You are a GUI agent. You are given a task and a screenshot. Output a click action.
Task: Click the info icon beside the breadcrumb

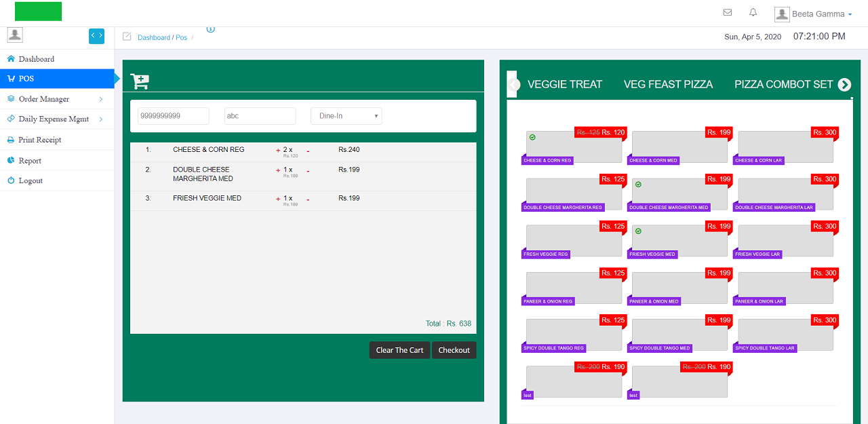coord(210,29)
